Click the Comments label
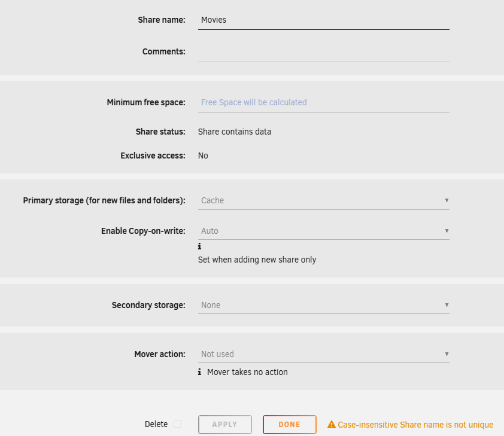This screenshot has height=436, width=504. tap(163, 51)
